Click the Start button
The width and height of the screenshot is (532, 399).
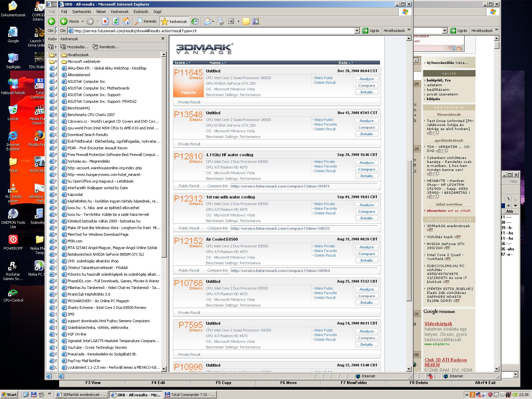[9, 395]
